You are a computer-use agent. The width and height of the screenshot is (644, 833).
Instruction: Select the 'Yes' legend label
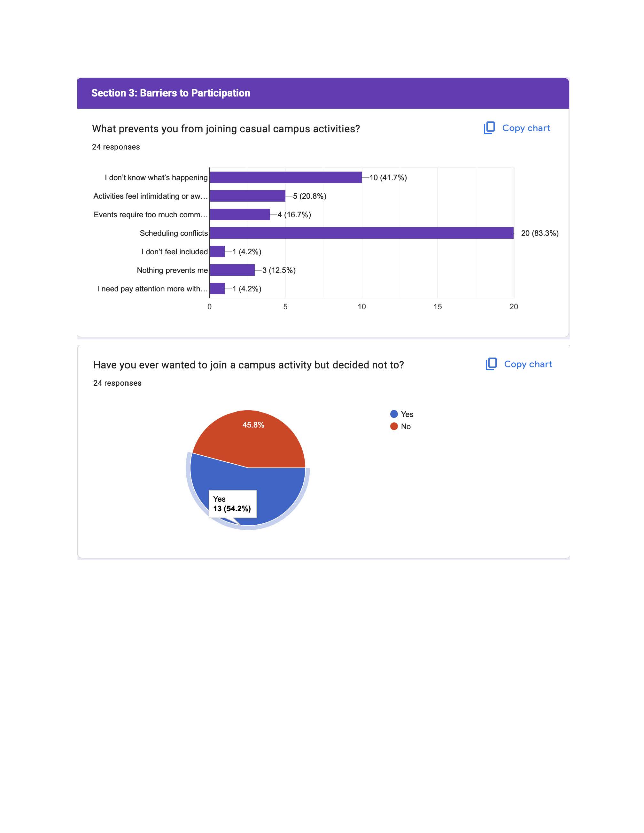tap(407, 414)
